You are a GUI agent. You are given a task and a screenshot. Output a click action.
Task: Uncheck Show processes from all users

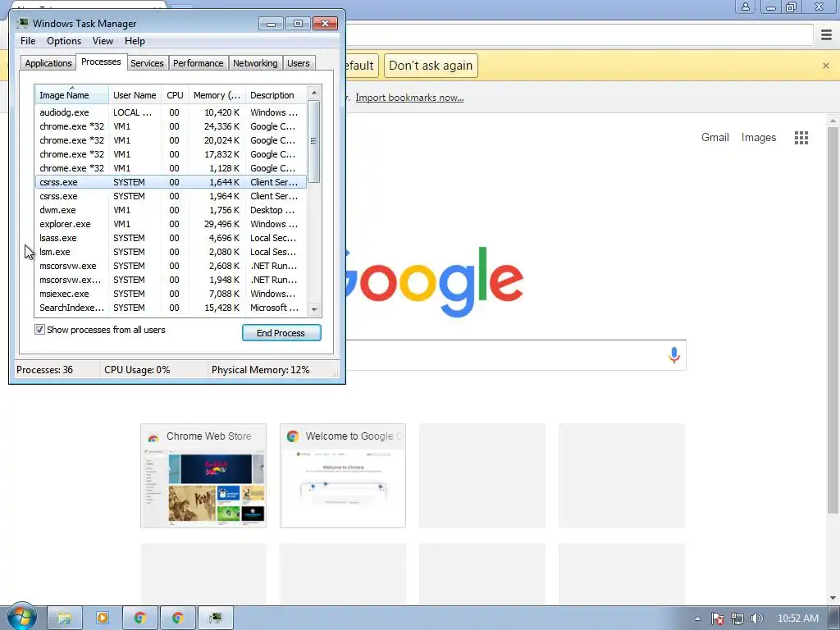(39, 330)
